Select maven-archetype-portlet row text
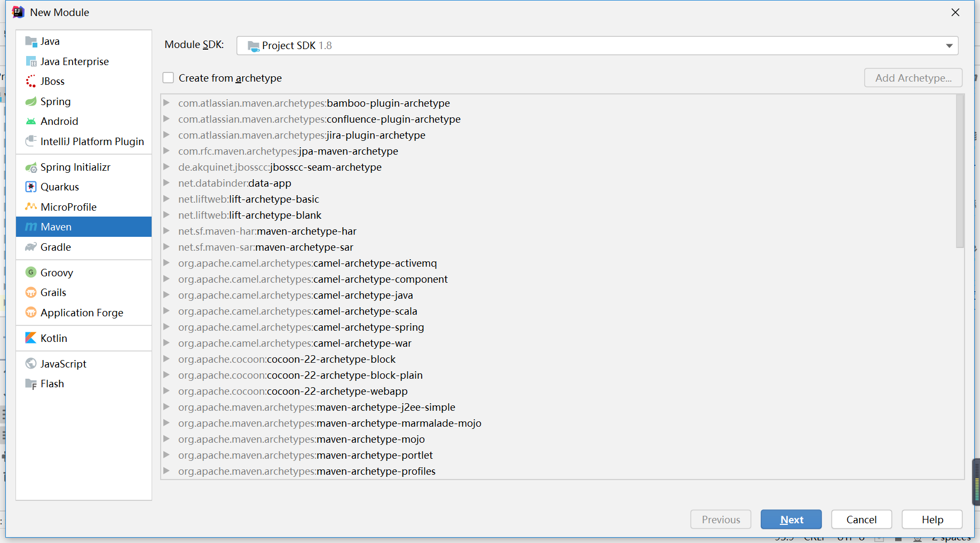The width and height of the screenshot is (980, 543). [305, 455]
